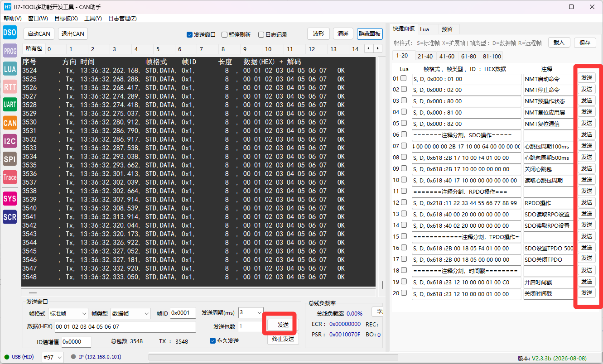Select the 所有包 packet filter tab
This screenshot has width=603, height=364.
click(34, 48)
